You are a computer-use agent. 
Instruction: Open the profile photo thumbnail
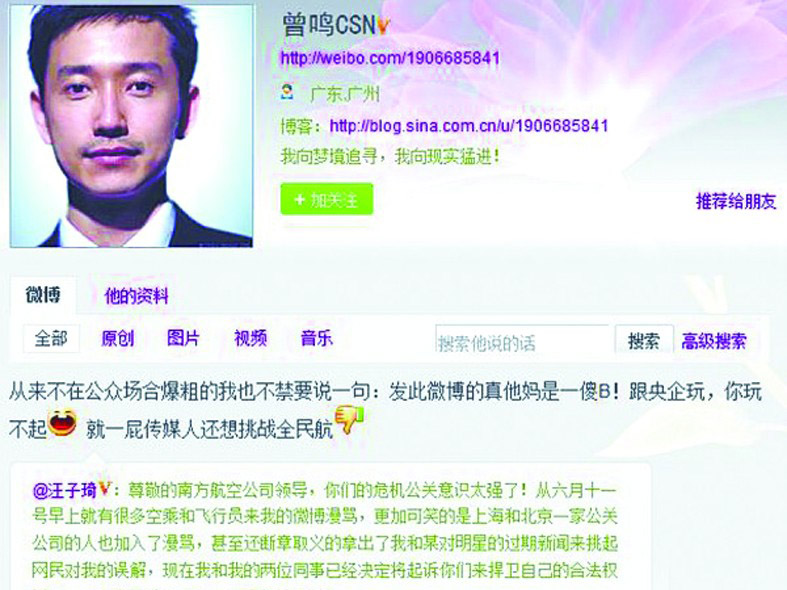click(132, 126)
